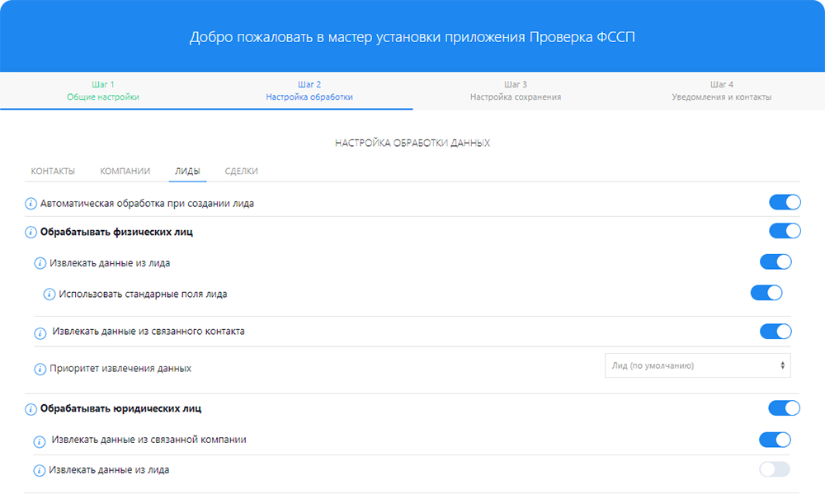
Task: Select the 'Сделки' tab
Action: click(241, 171)
